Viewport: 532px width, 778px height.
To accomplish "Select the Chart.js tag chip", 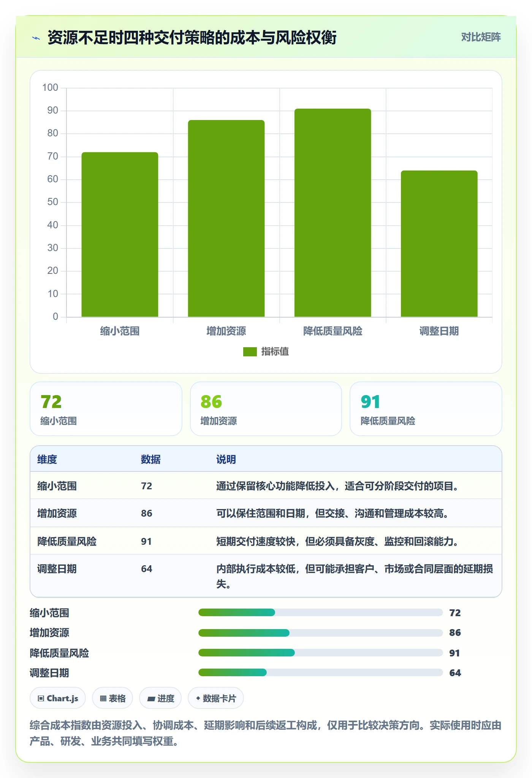I will 58,698.
